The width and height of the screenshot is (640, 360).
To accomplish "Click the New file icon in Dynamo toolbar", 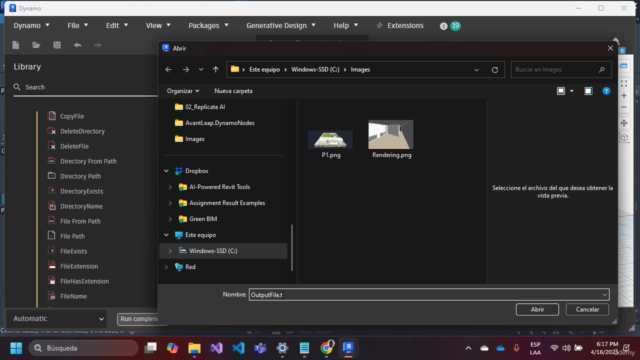I will (x=16, y=45).
